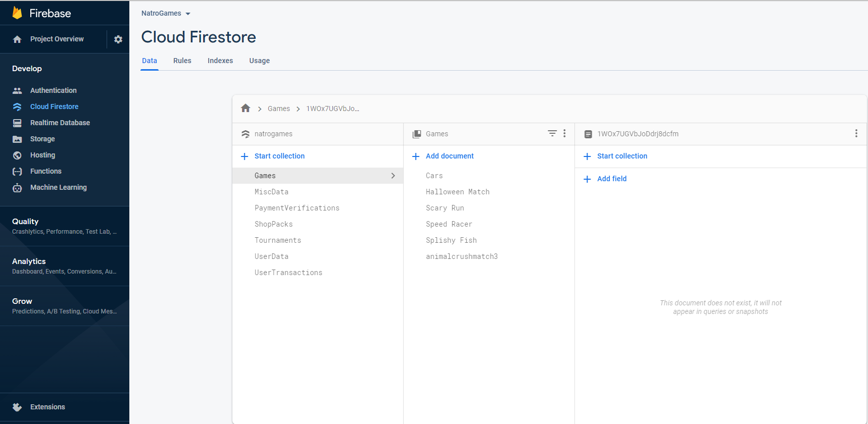Open project settings gear icon
The height and width of the screenshot is (424, 868).
(x=118, y=39)
